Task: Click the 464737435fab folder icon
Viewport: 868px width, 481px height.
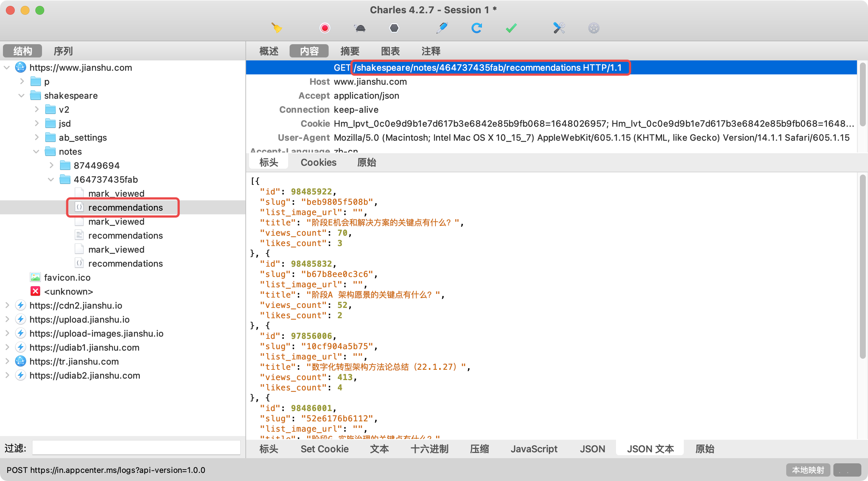Action: [65, 179]
